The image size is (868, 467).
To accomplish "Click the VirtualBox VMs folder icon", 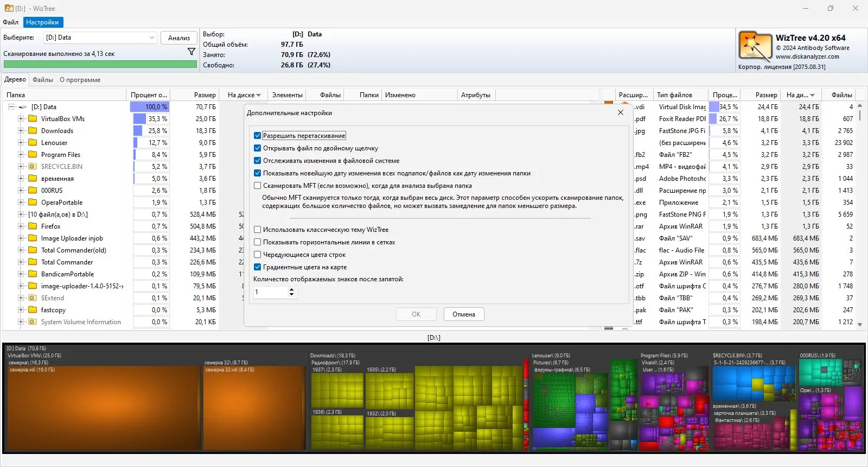I will [x=33, y=118].
